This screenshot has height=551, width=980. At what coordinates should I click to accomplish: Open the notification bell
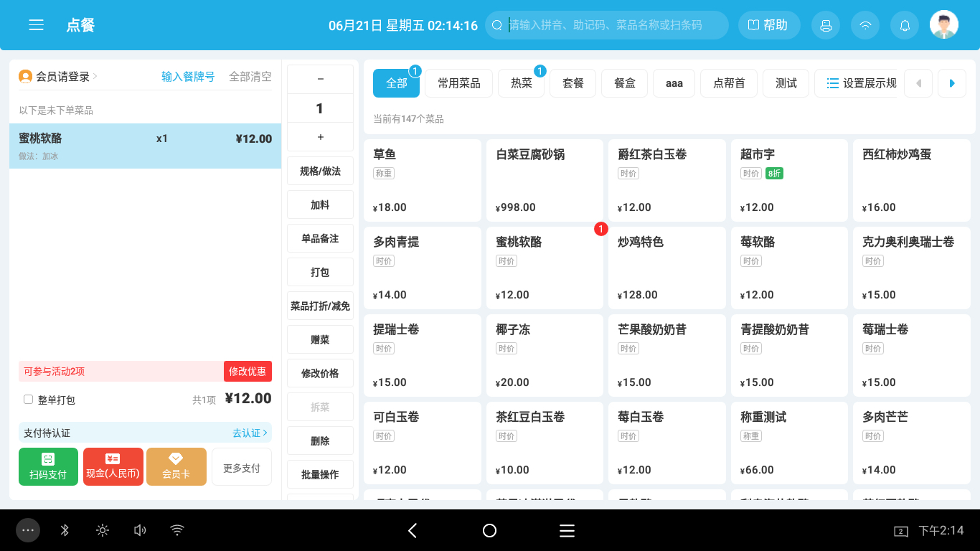[x=905, y=25]
